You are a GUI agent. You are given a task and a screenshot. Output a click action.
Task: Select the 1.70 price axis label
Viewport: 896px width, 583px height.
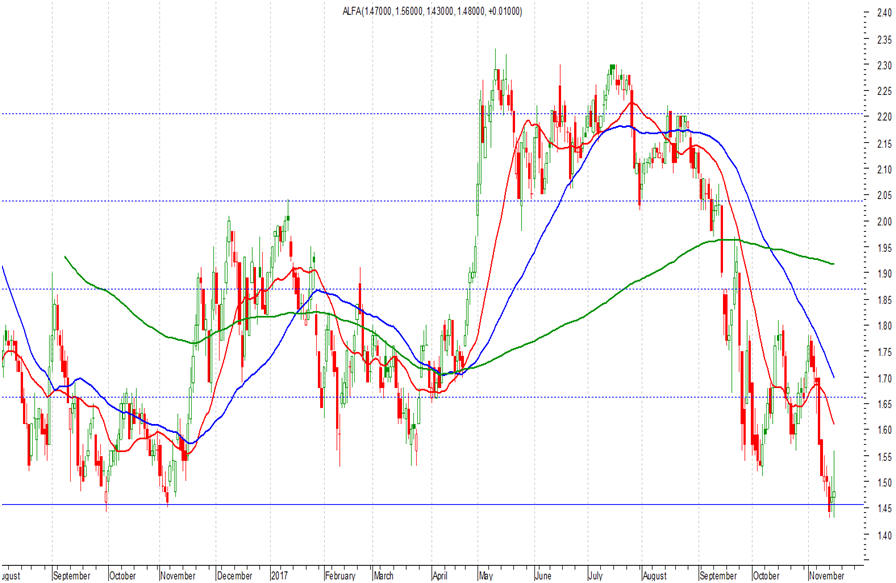click(883, 378)
